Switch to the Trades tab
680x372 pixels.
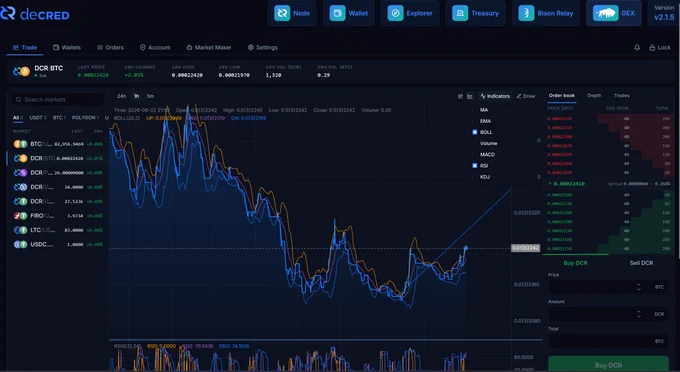tap(621, 95)
